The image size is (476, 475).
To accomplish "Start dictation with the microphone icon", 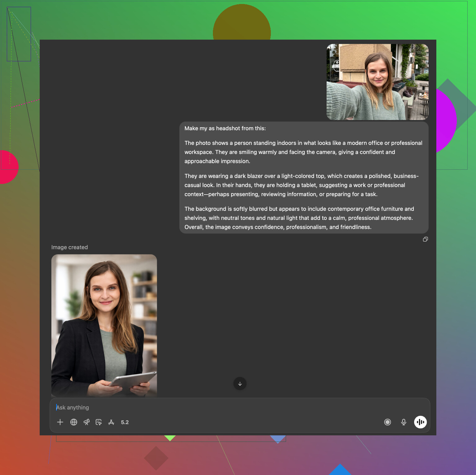I will click(403, 422).
